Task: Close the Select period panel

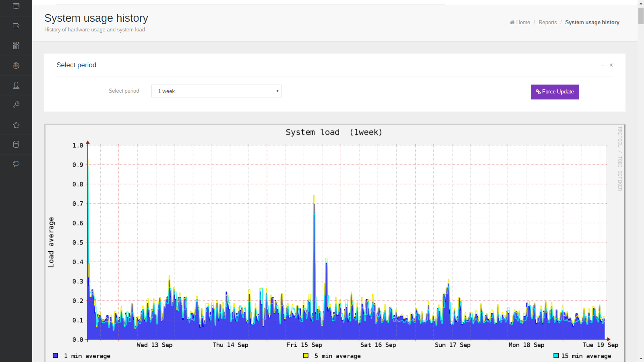Action: point(611,65)
